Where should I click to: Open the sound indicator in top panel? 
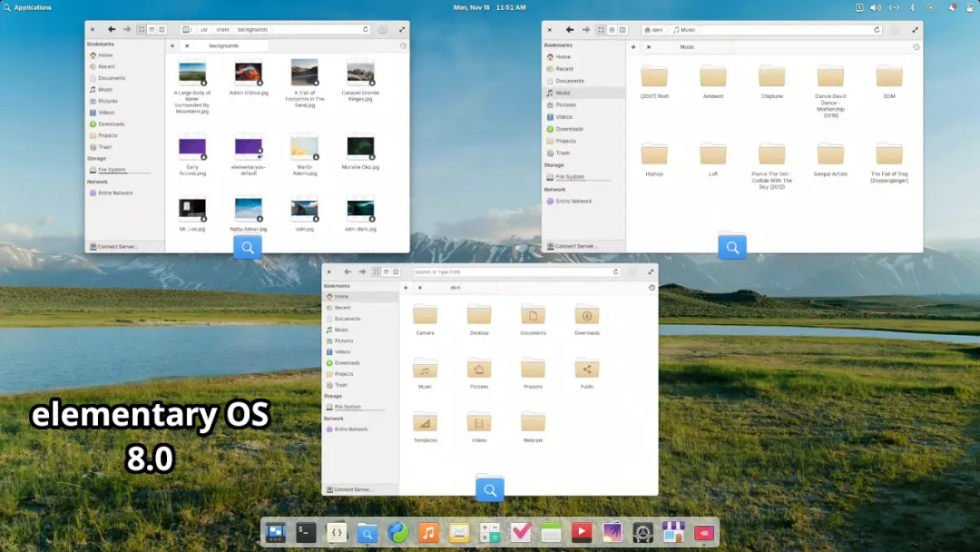875,7
